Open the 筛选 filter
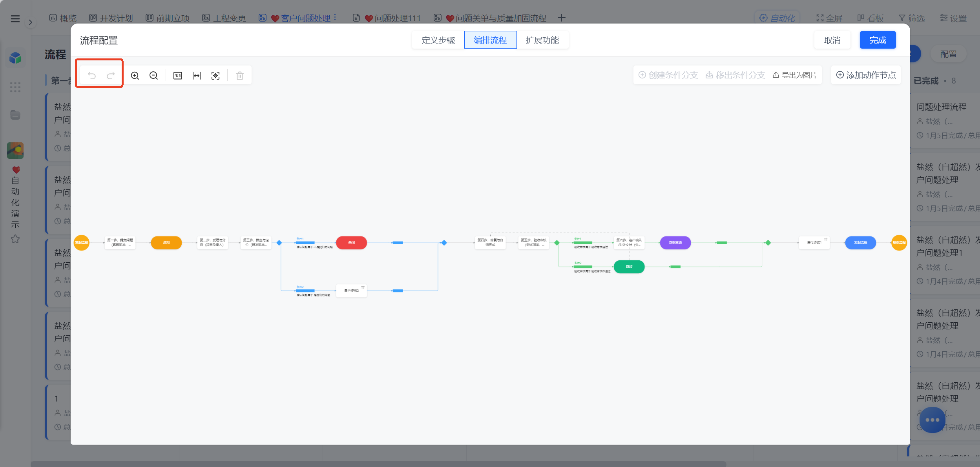This screenshot has width=980, height=467. coord(912,18)
